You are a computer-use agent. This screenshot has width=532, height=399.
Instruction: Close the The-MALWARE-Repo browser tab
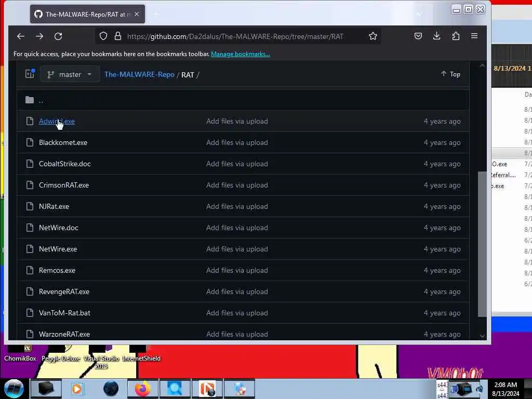(137, 14)
